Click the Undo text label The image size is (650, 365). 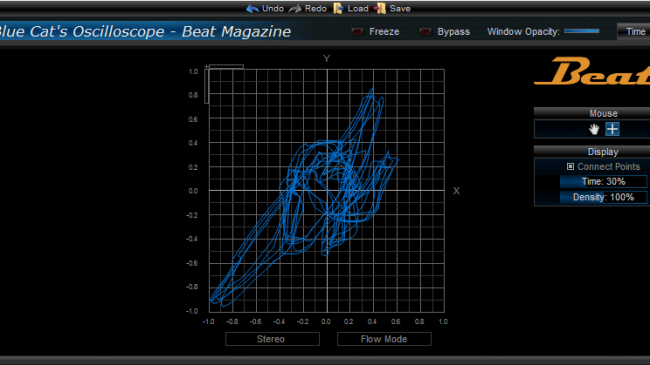[273, 9]
